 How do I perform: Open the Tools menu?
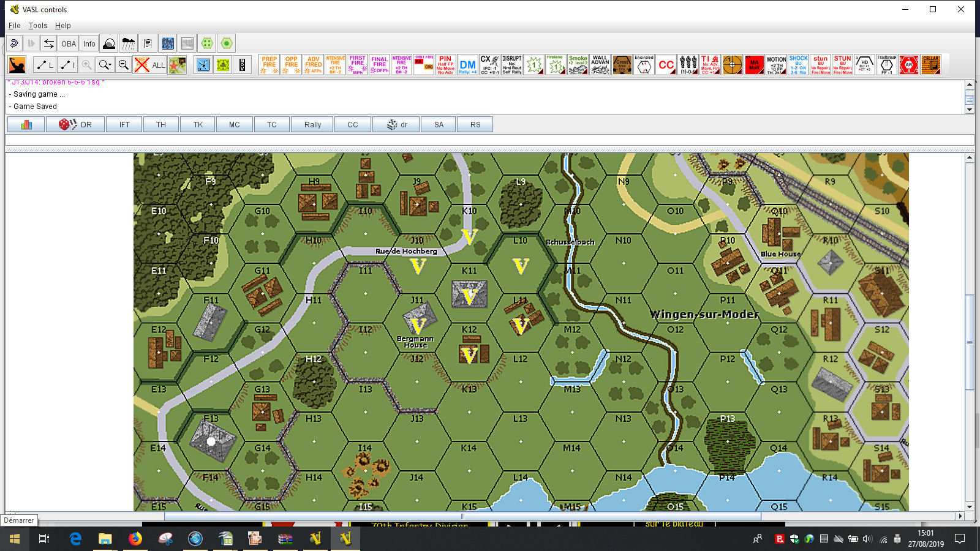point(38,26)
